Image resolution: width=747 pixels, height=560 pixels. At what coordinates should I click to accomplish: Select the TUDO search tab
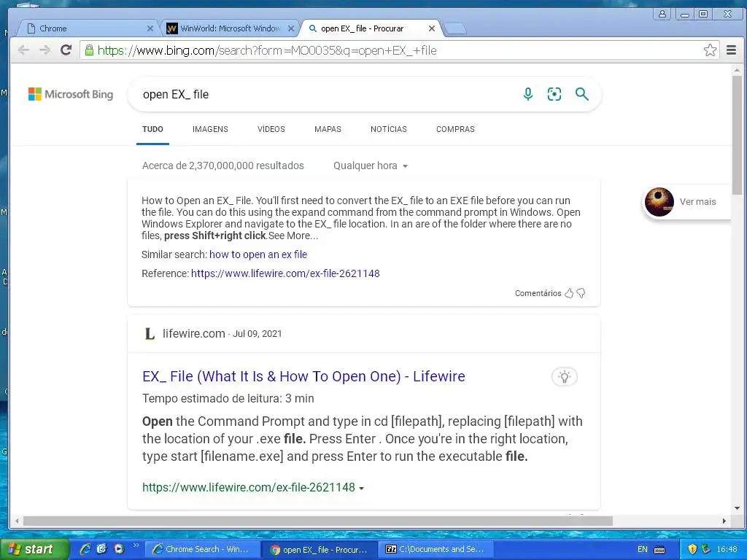click(x=152, y=129)
